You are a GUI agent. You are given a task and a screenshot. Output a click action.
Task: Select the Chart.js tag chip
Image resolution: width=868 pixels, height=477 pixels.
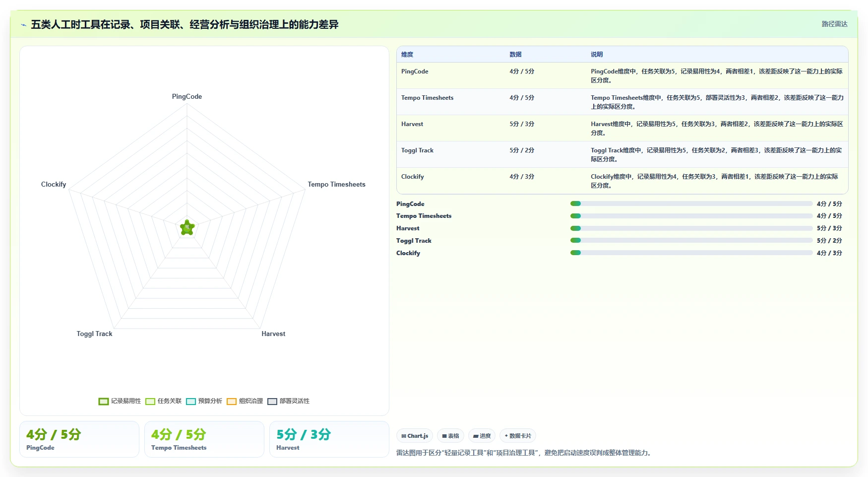coord(415,436)
